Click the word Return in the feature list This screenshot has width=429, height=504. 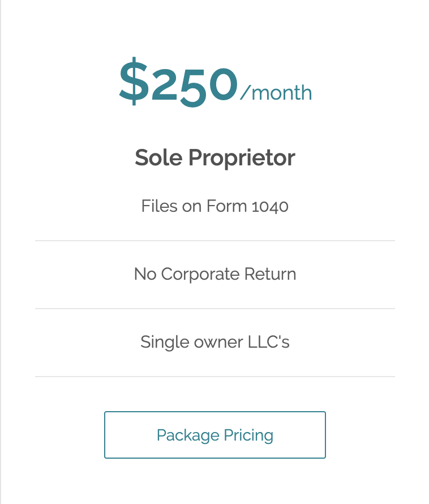click(x=270, y=274)
